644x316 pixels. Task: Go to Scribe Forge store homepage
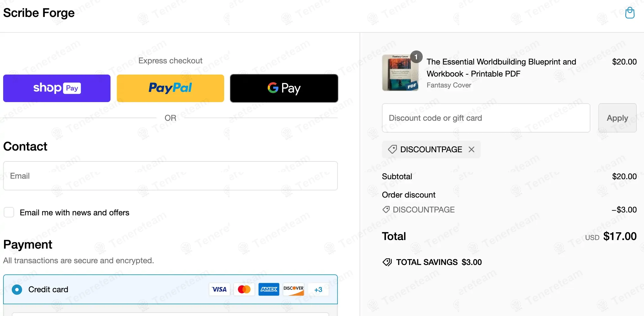(x=39, y=13)
